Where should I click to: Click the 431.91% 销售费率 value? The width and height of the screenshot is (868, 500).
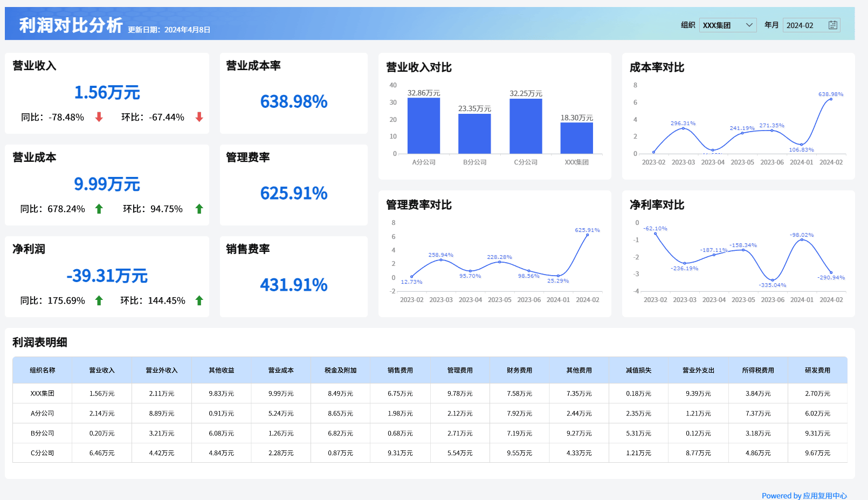294,285
